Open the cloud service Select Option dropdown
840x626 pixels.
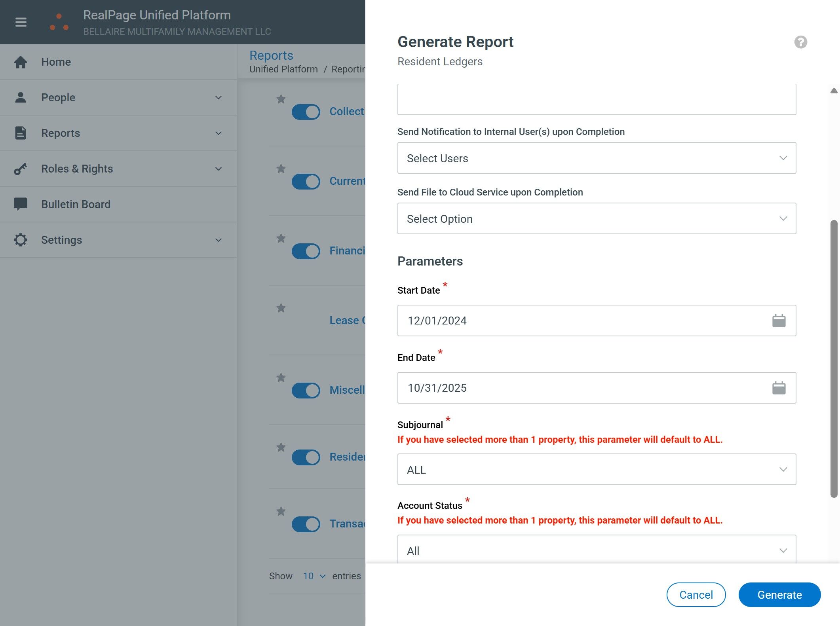pos(596,218)
